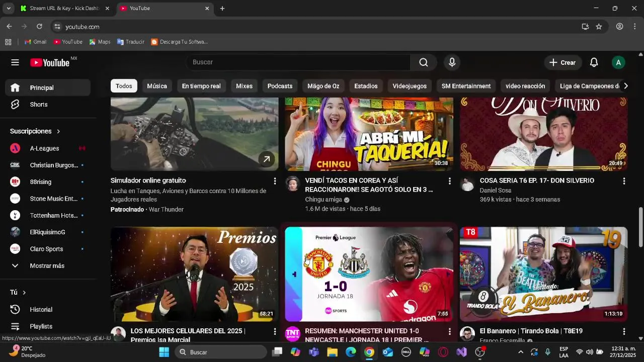Click the TNT Sports channel avatar
The width and height of the screenshot is (644, 362).
click(x=292, y=334)
